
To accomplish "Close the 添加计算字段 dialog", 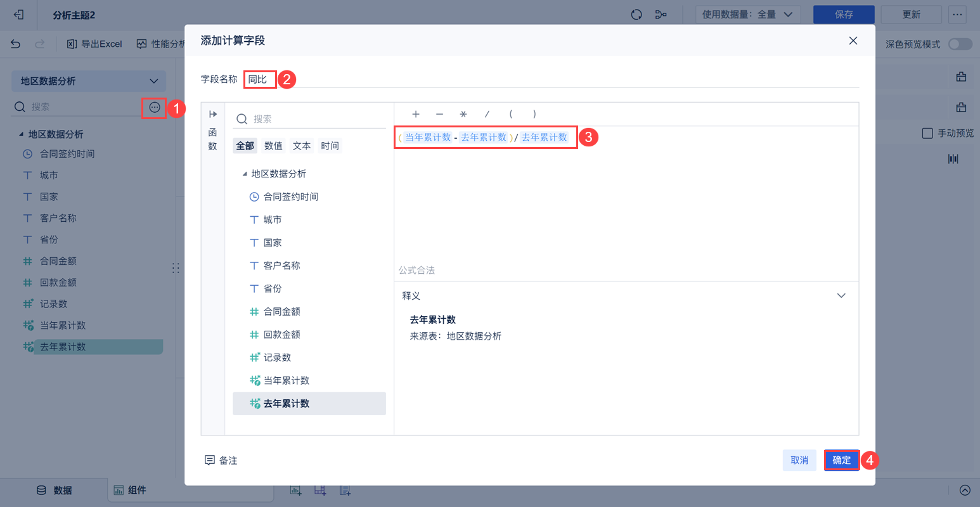I will [x=853, y=41].
